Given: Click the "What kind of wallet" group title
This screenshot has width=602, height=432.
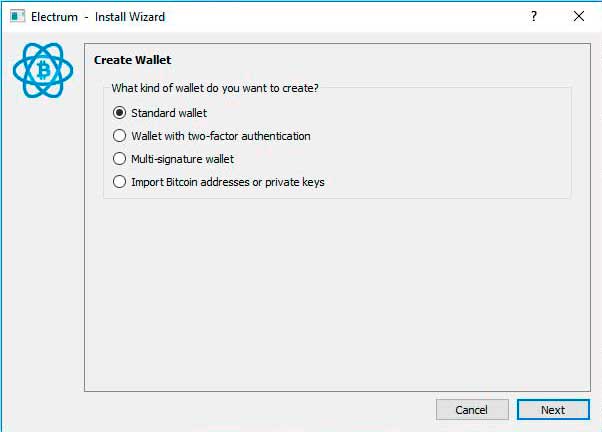Looking at the screenshot, I should pos(215,88).
